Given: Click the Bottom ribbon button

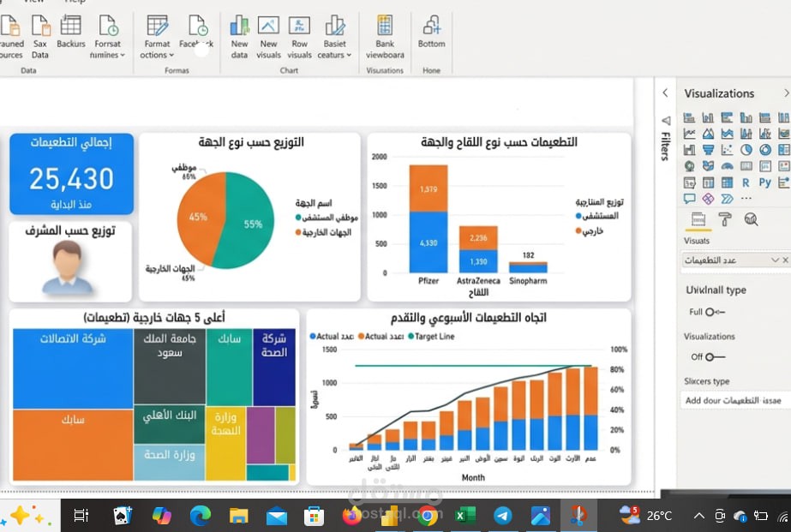Looking at the screenshot, I should click(431, 30).
